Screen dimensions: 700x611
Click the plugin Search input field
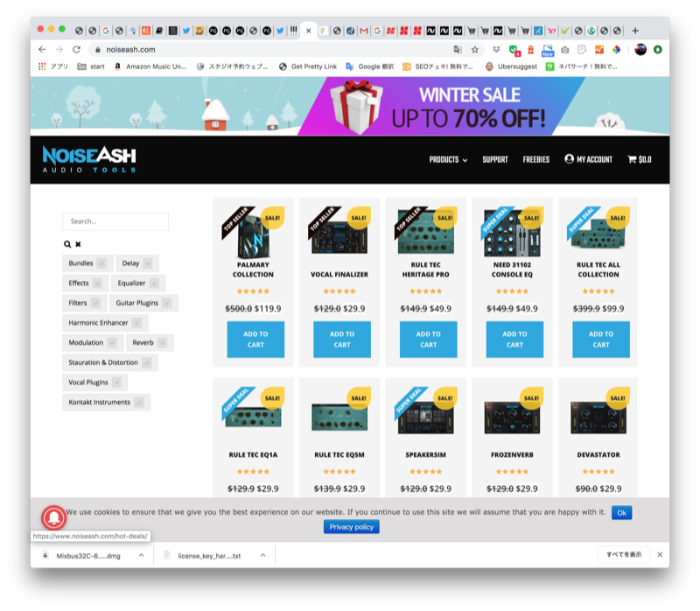click(115, 221)
